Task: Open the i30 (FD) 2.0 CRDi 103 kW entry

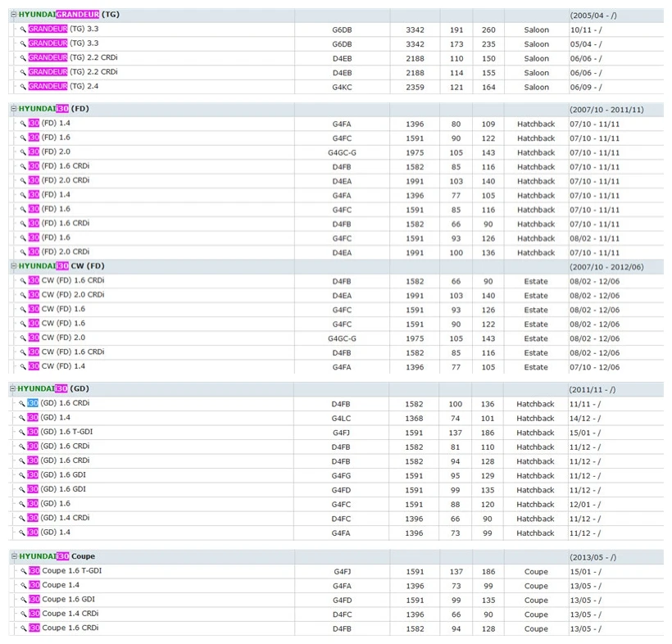Action: [59, 180]
